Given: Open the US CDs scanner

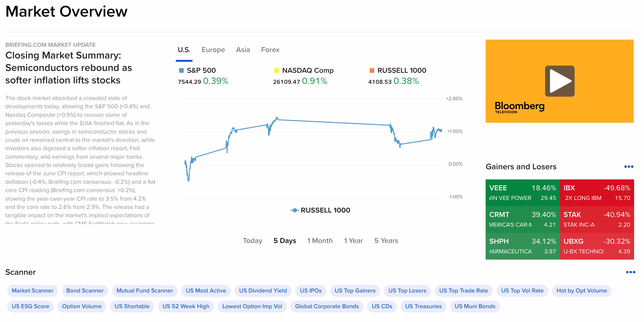Looking at the screenshot, I should pyautogui.click(x=382, y=306).
